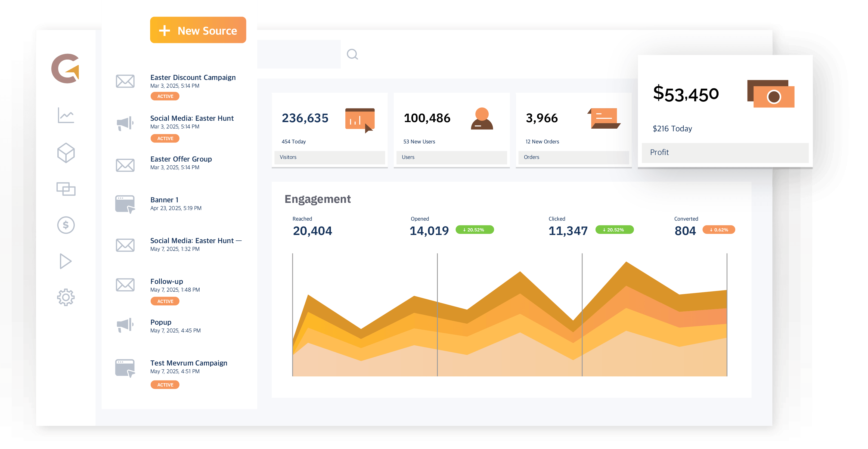Click envelope icon of Easter Offer Group
868x449 pixels.
click(125, 165)
